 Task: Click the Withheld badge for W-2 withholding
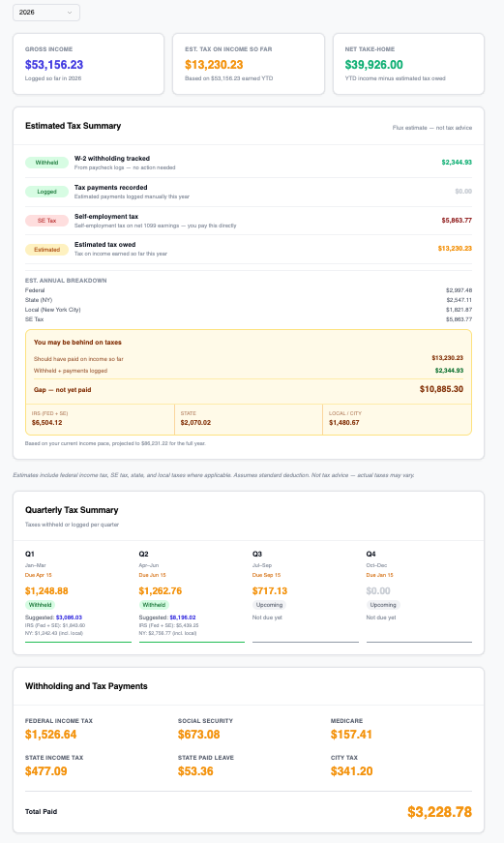(x=46, y=163)
